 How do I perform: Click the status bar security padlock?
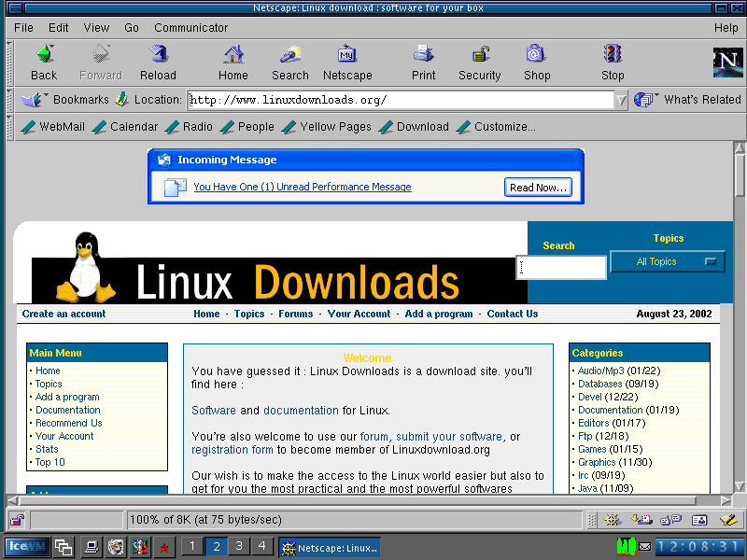click(18, 520)
